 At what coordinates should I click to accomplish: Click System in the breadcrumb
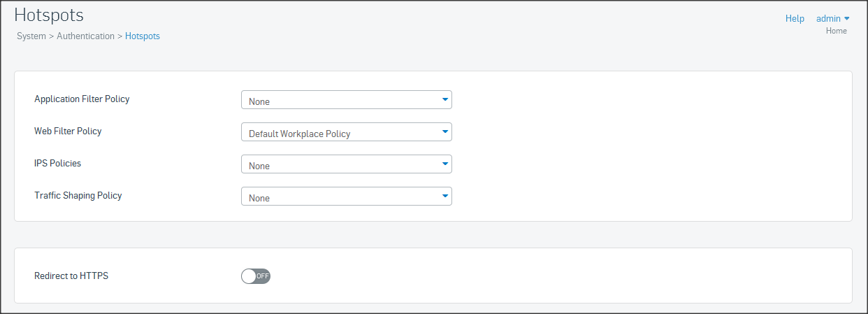(x=31, y=36)
